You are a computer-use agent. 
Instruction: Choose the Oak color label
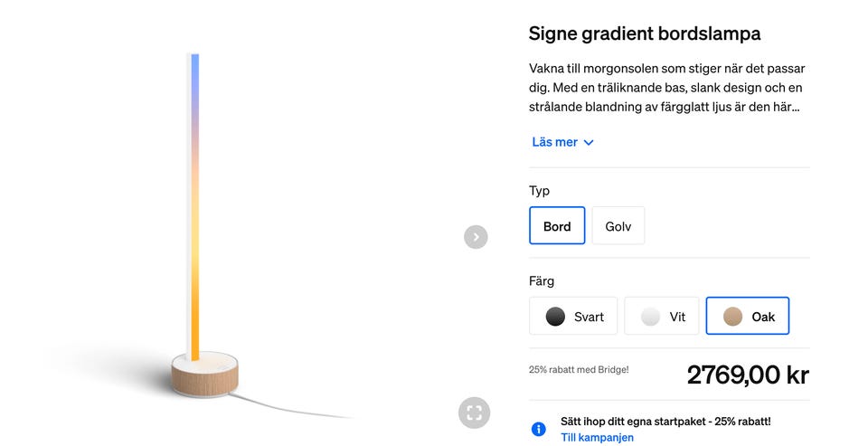(763, 317)
